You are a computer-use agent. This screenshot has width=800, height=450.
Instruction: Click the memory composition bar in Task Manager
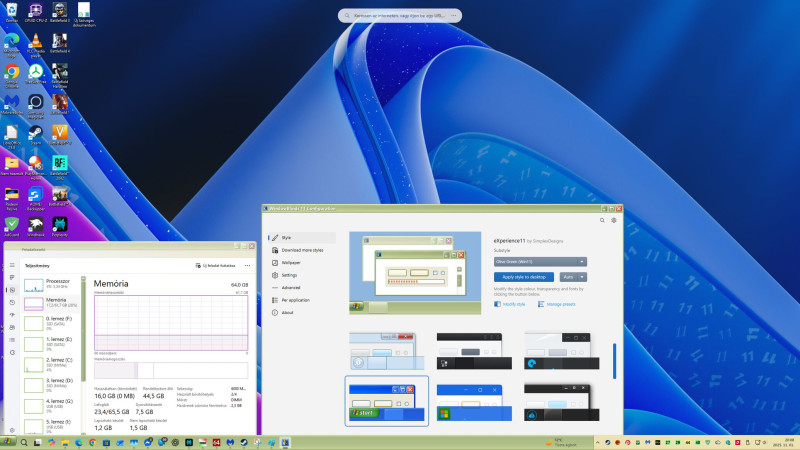[171, 370]
